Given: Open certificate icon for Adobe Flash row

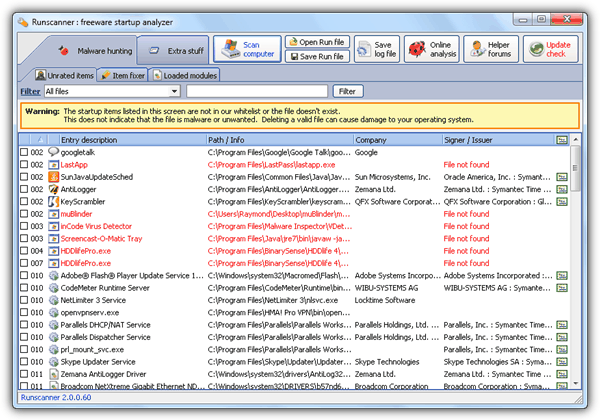Looking at the screenshot, I should (x=562, y=275).
